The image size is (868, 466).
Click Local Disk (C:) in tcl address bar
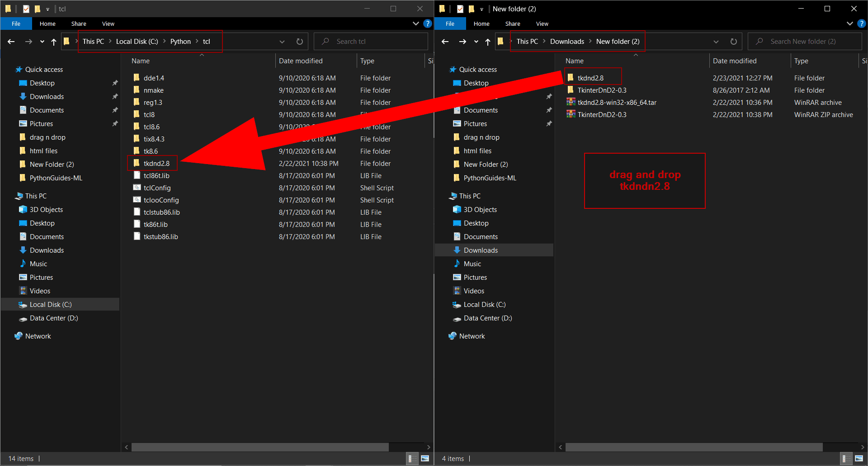coord(137,42)
